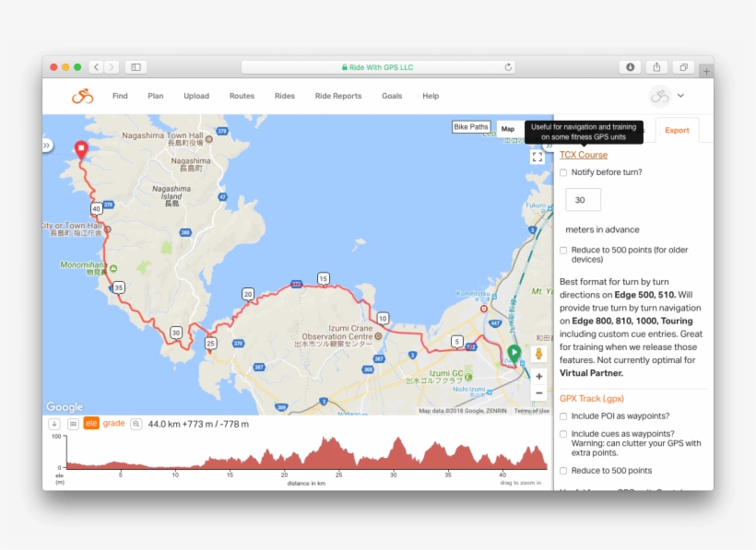
Task: Click the GPX Track (.gpx) link
Action: (592, 398)
